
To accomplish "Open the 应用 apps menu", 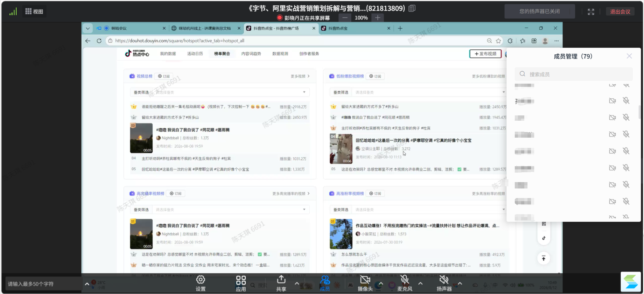I will pyautogui.click(x=241, y=283).
